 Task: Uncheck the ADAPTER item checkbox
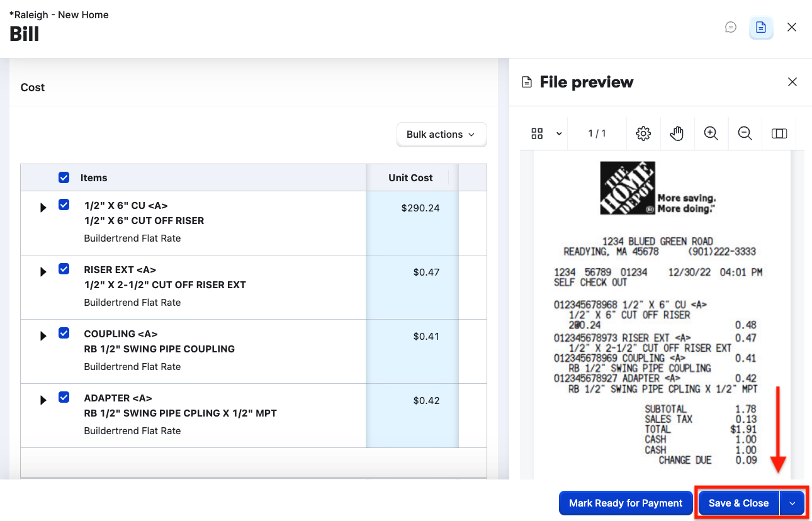click(64, 397)
